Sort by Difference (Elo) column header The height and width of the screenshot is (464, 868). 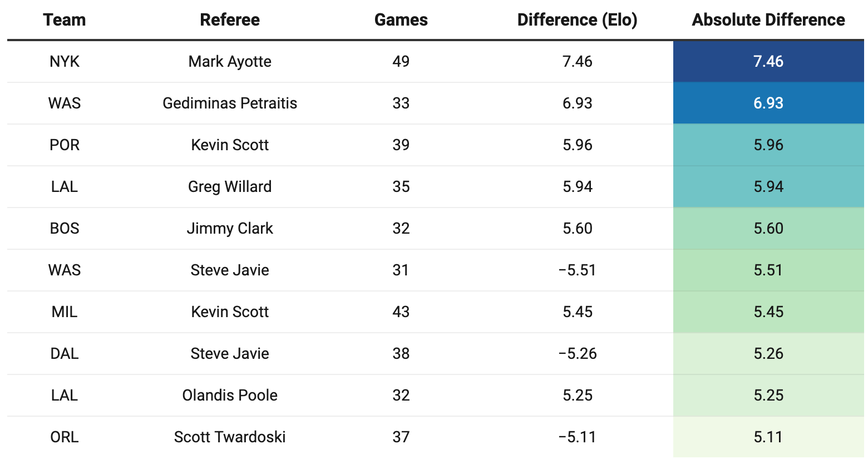click(x=578, y=20)
